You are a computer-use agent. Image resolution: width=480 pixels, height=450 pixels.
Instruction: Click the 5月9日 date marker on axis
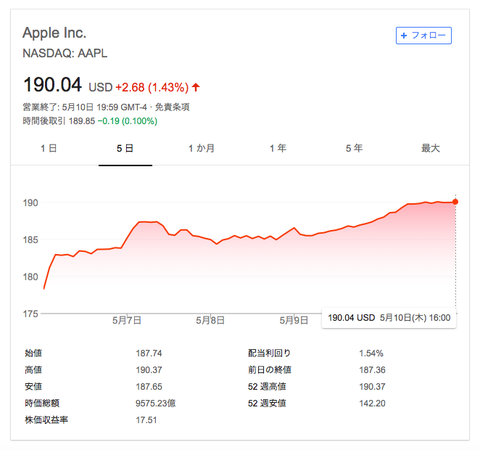tap(294, 320)
